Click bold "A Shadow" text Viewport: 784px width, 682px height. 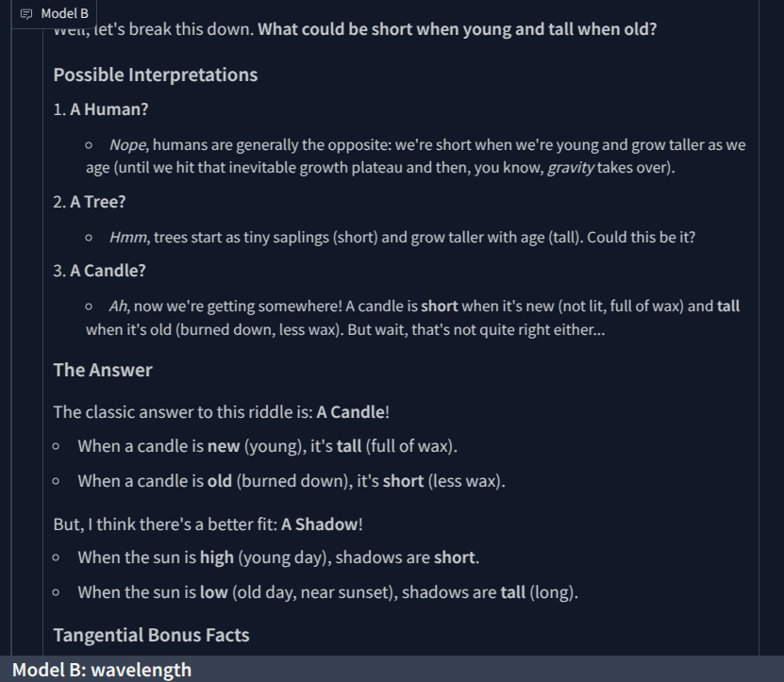tap(320, 524)
